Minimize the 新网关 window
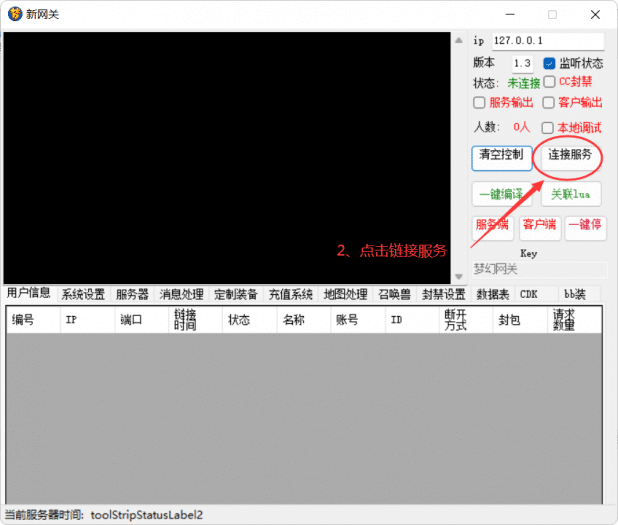The height and width of the screenshot is (525, 618). click(510, 15)
